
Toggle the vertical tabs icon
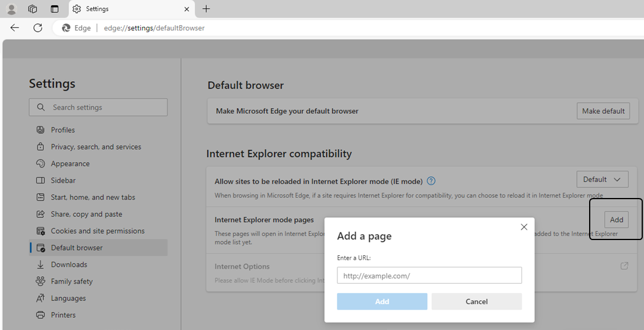[54, 9]
